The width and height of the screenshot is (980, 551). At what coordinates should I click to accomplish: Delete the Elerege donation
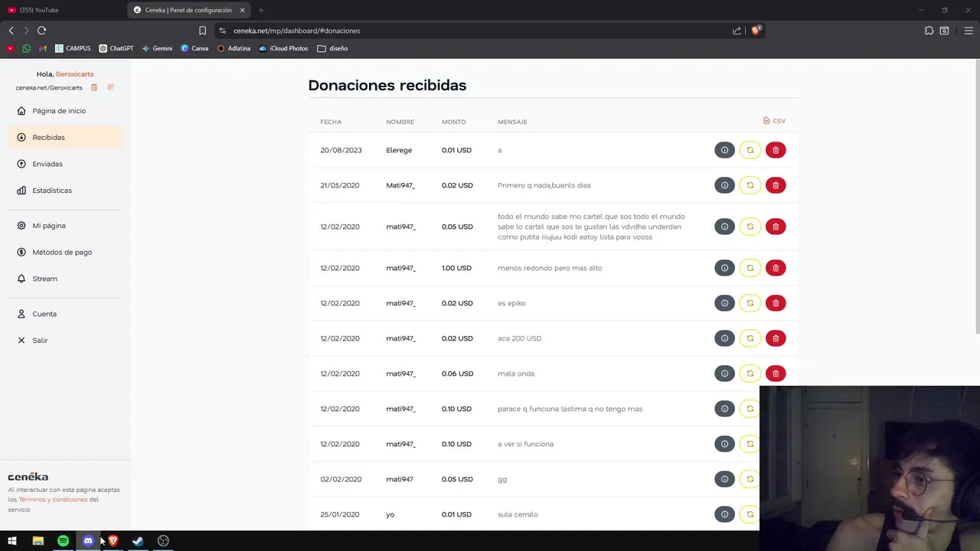click(x=776, y=150)
